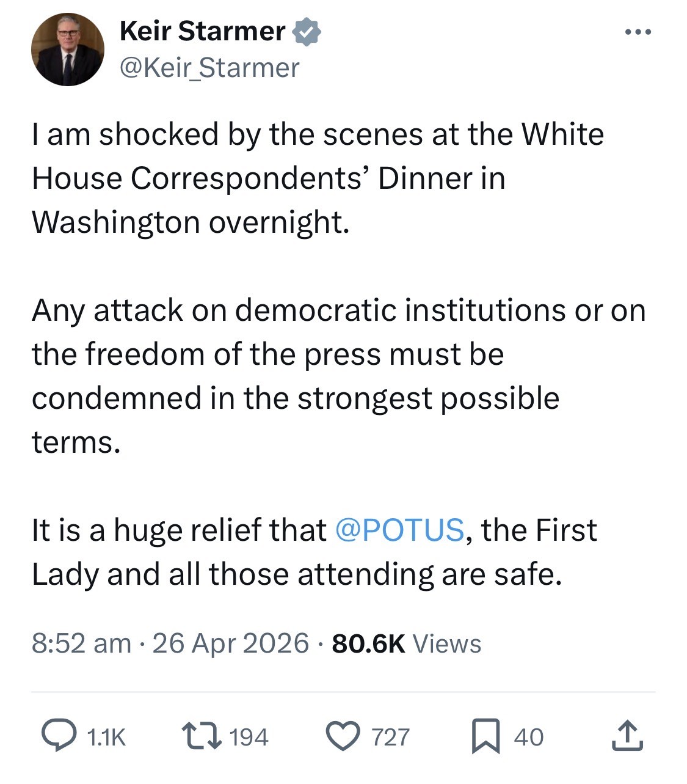Click the 26 Apr 2026 date
687x784 pixels.
point(230,643)
